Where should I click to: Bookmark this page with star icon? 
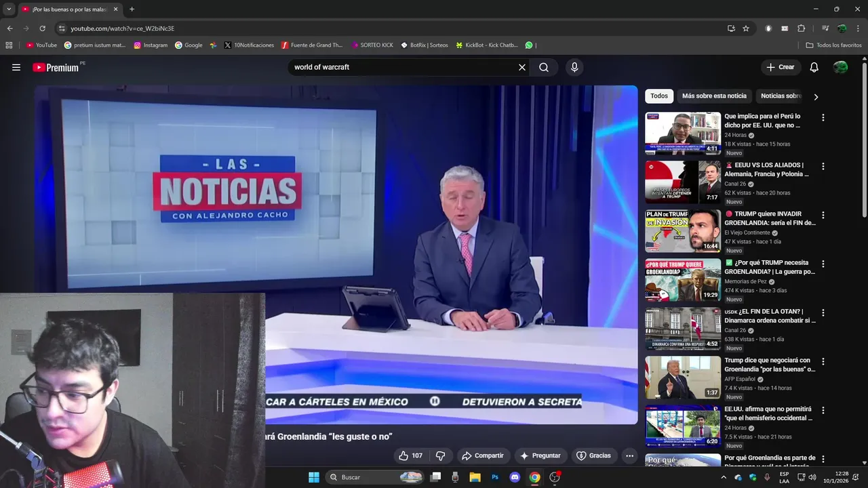[746, 28]
